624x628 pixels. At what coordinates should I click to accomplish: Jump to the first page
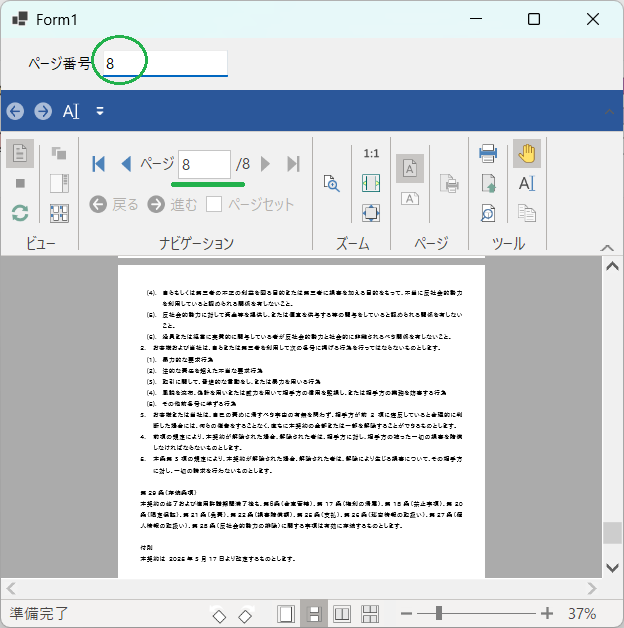[99, 164]
